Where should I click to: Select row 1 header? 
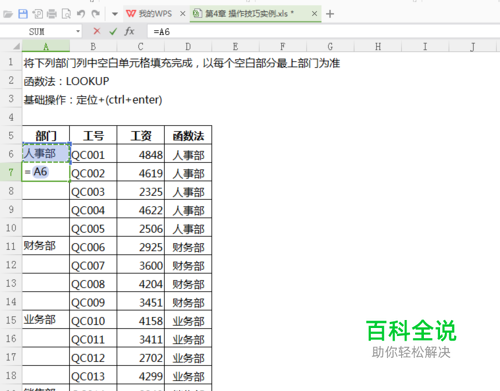(11, 62)
